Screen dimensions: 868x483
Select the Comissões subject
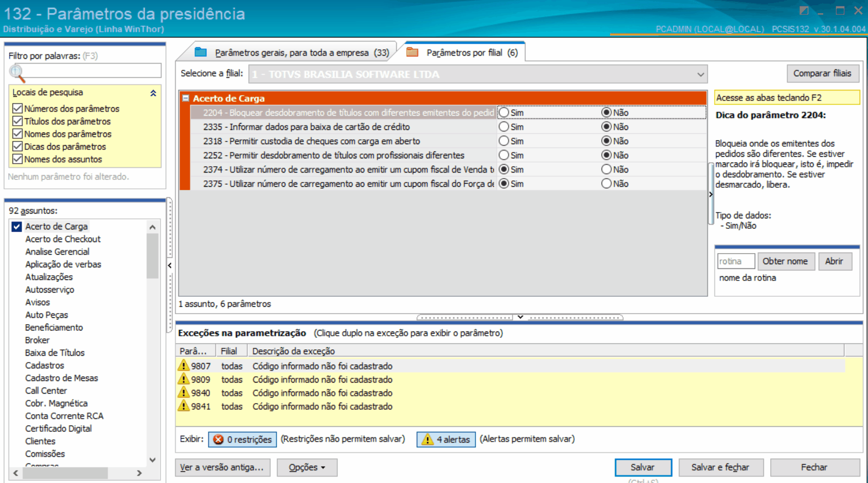[x=45, y=454]
